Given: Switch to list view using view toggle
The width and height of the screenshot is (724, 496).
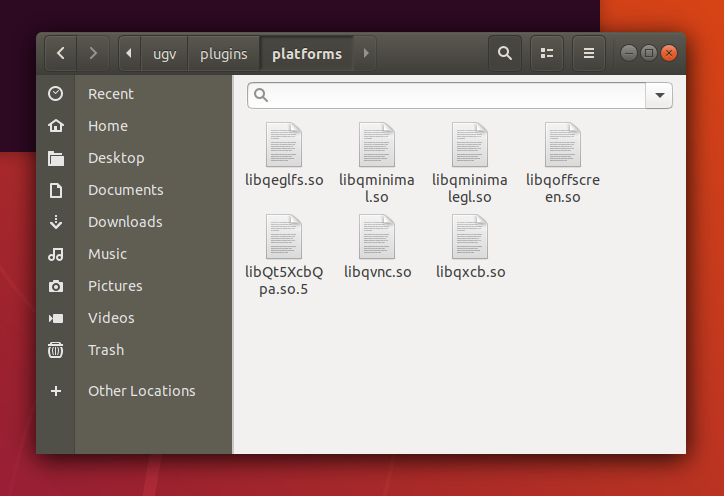Looking at the screenshot, I should click(x=547, y=54).
